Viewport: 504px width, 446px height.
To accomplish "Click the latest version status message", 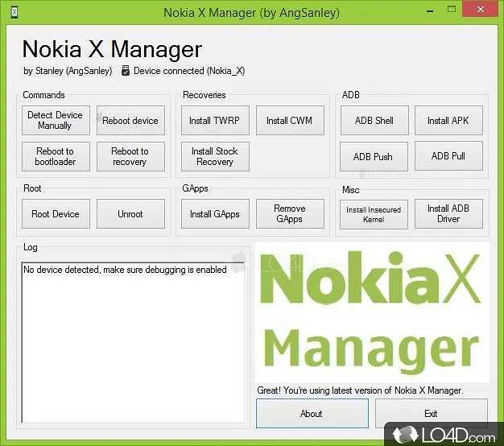I will [x=360, y=390].
